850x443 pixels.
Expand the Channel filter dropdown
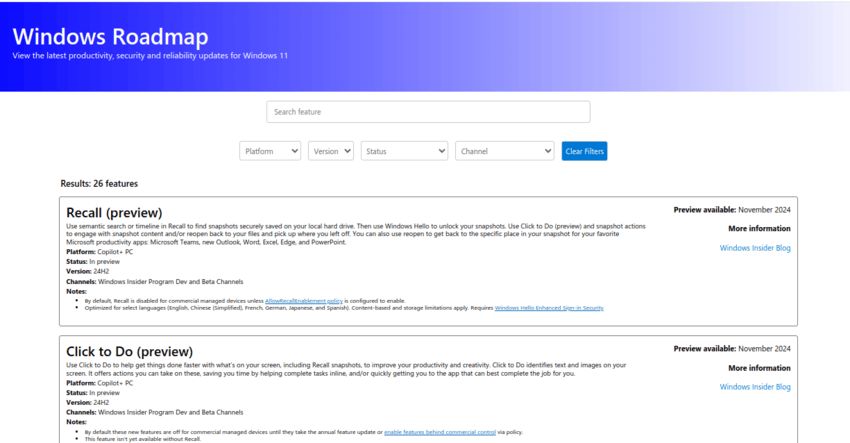coord(505,151)
